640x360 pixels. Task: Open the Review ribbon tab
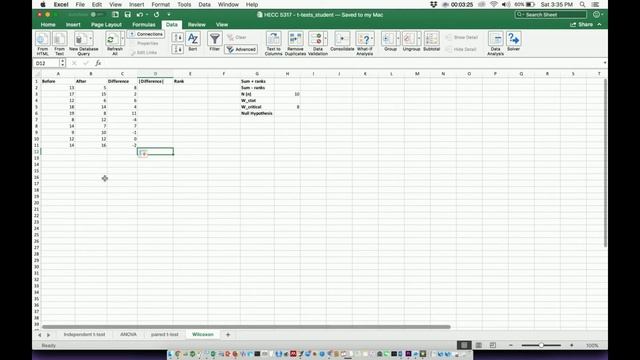click(196, 24)
